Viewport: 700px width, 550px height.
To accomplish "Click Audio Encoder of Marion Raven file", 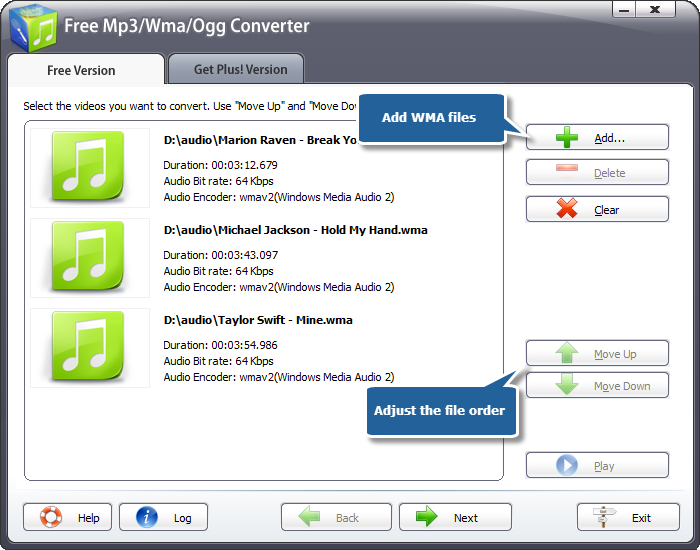I will click(279, 197).
